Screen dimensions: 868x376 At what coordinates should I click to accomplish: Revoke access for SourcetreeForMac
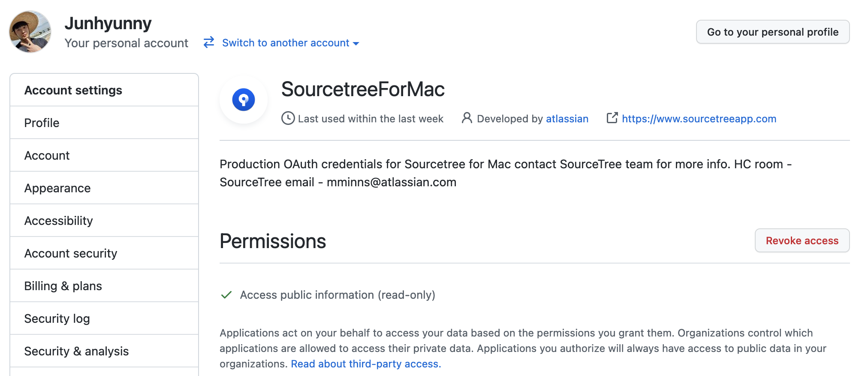pos(802,240)
